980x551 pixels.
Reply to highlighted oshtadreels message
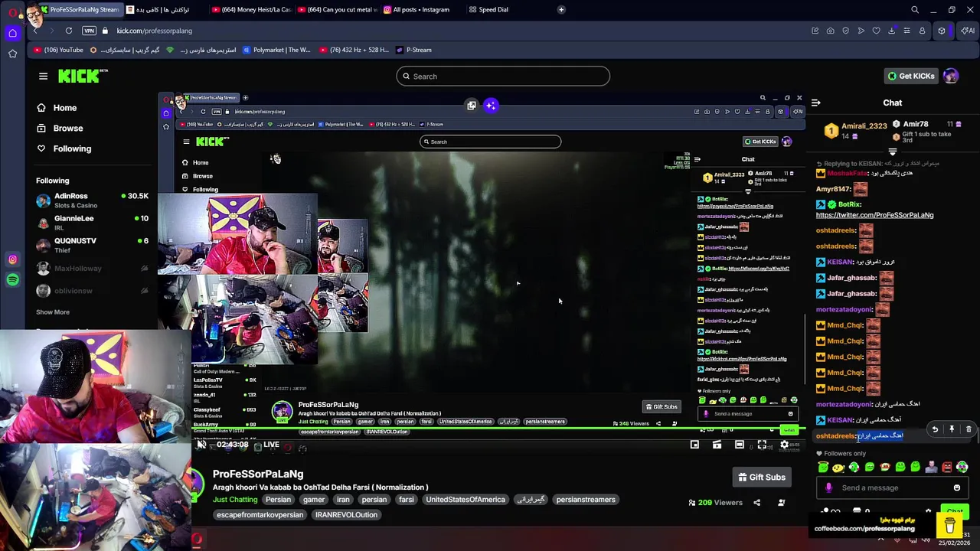[x=935, y=429]
